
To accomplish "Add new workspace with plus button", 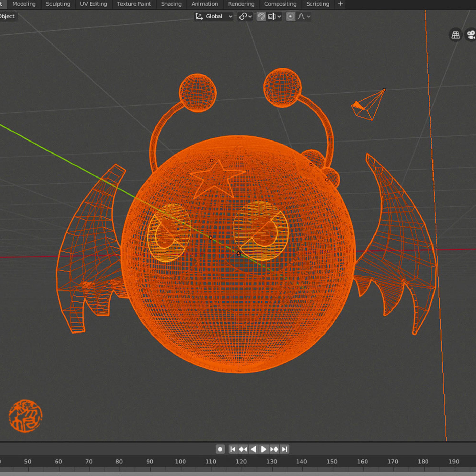I will tap(340, 4).
